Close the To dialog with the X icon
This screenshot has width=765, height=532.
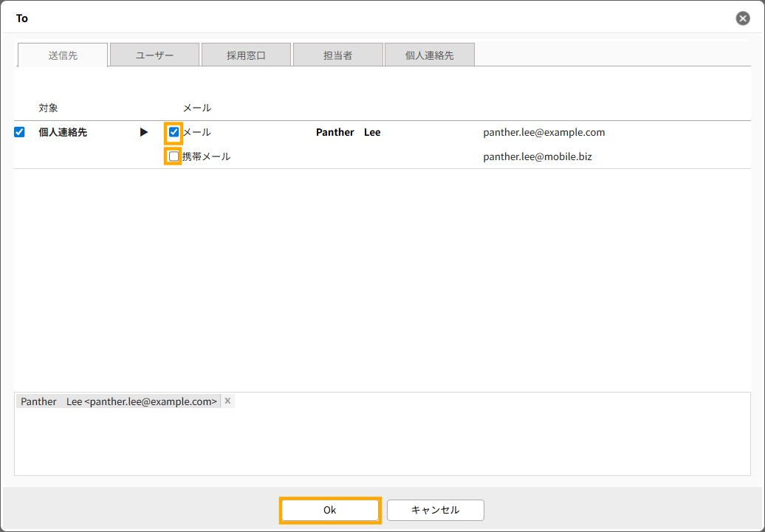coord(743,18)
